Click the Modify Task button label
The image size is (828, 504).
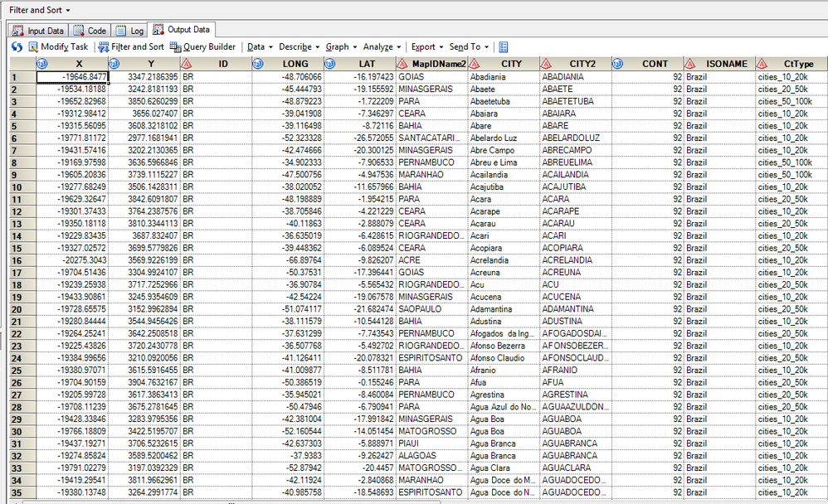click(x=65, y=47)
